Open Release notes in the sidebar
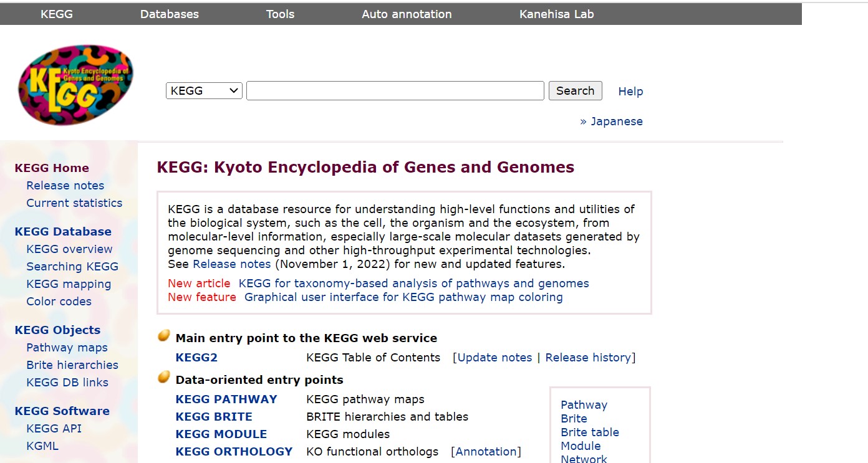Image resolution: width=868 pixels, height=463 pixels. (65, 186)
